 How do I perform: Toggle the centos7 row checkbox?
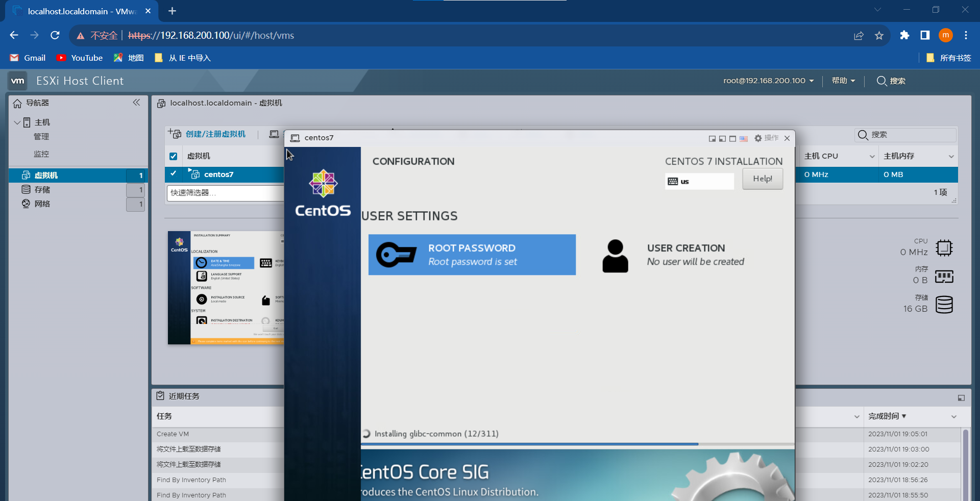click(x=174, y=174)
